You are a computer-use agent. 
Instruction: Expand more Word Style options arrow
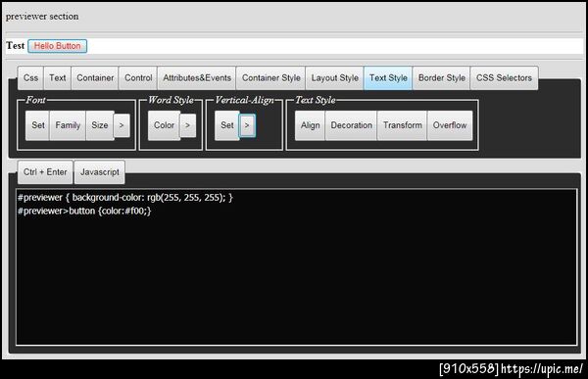[188, 125]
